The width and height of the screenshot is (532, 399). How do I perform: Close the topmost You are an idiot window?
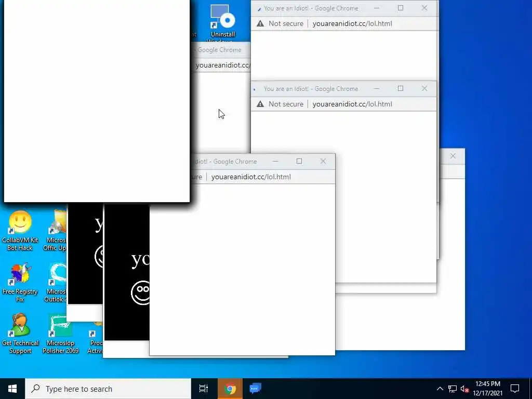pos(424,8)
